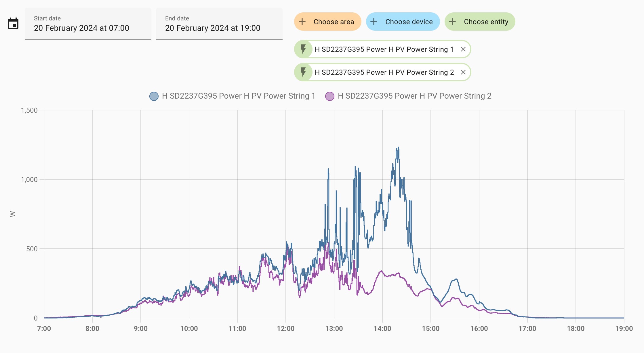Click the 0 y-axis label
This screenshot has height=353, width=644.
[x=36, y=318]
